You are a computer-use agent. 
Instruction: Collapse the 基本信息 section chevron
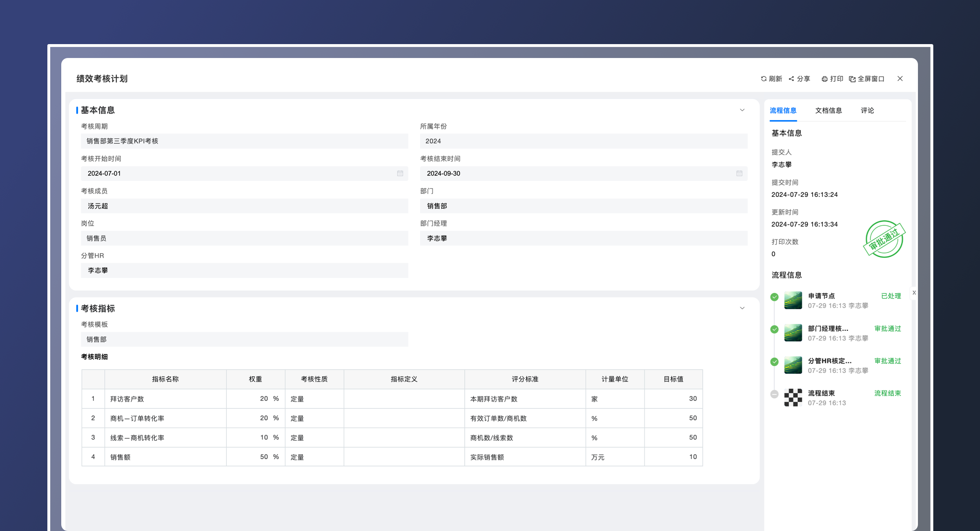pyautogui.click(x=742, y=110)
